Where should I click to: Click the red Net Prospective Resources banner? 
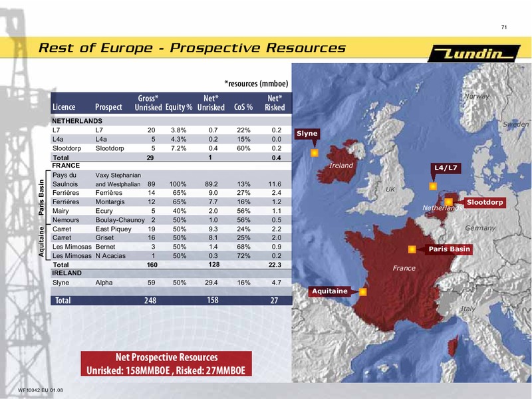pos(166,364)
